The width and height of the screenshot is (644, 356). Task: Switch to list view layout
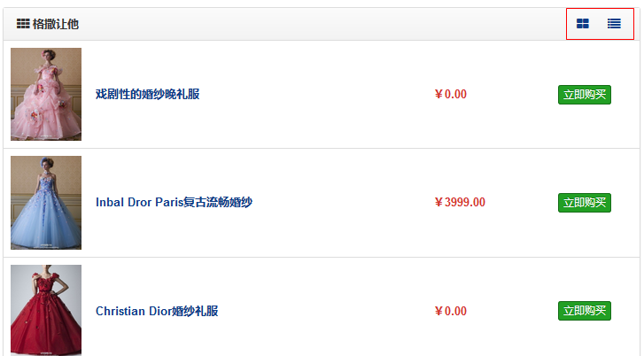click(614, 24)
